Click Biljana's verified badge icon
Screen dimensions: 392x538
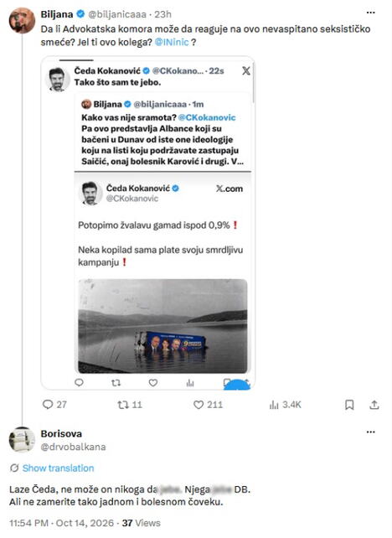[80, 14]
